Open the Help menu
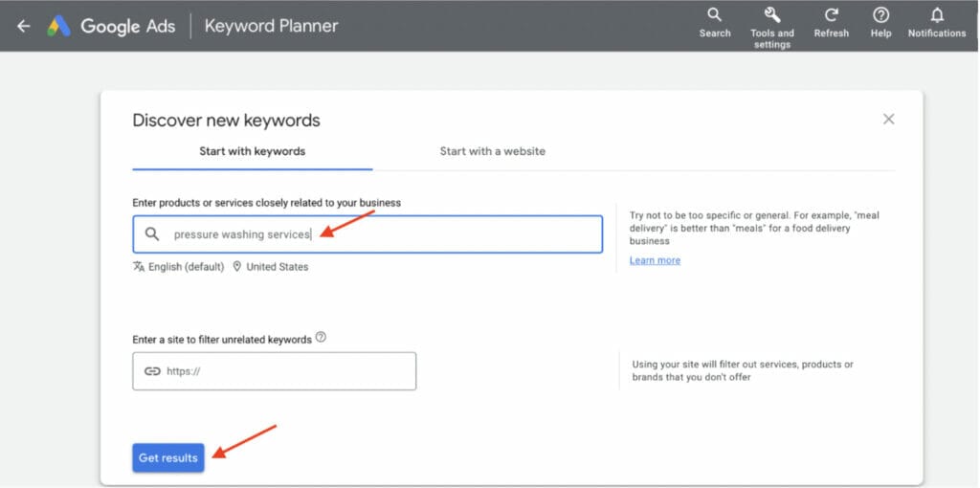The height and width of the screenshot is (488, 980). point(881,23)
